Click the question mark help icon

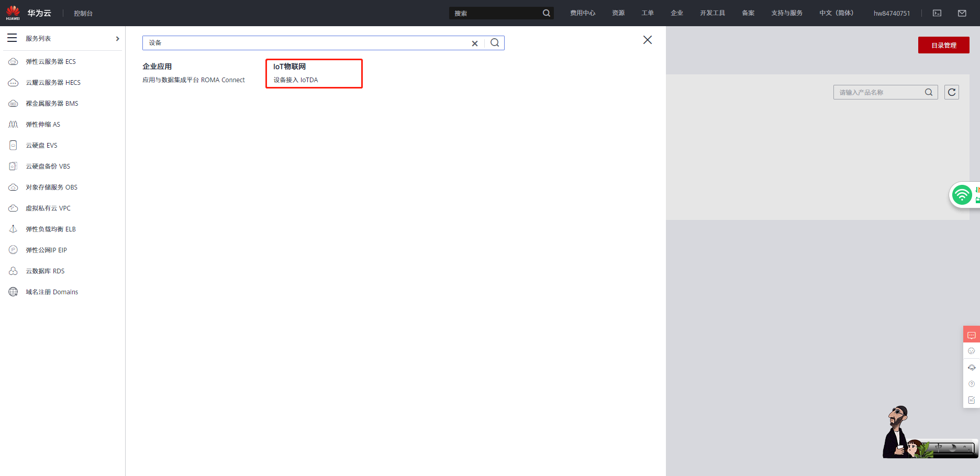tap(972, 384)
